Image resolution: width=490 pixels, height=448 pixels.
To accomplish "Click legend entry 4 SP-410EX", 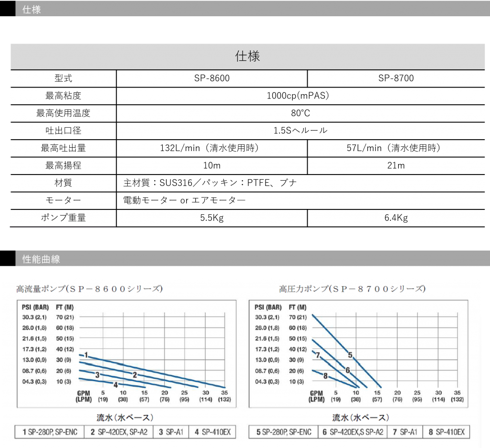I will (x=212, y=432).
